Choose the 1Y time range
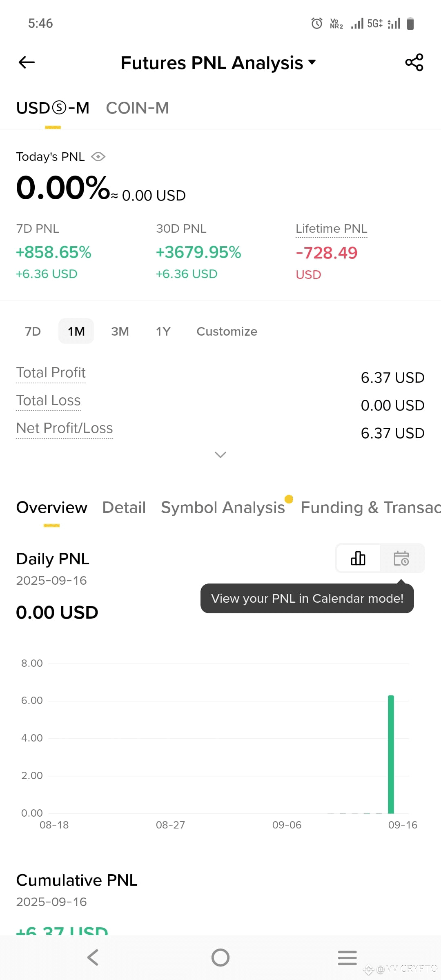This screenshot has width=441, height=980. pos(163,331)
